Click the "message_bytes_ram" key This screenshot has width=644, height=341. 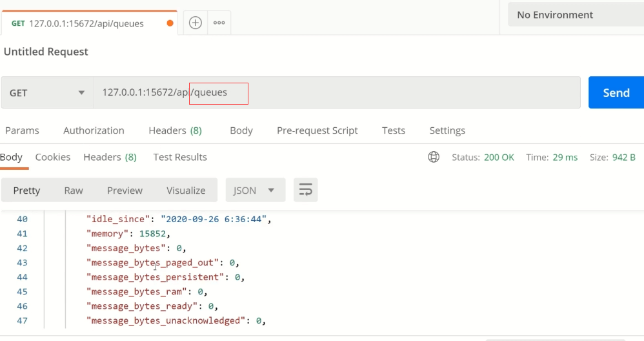[136, 291]
